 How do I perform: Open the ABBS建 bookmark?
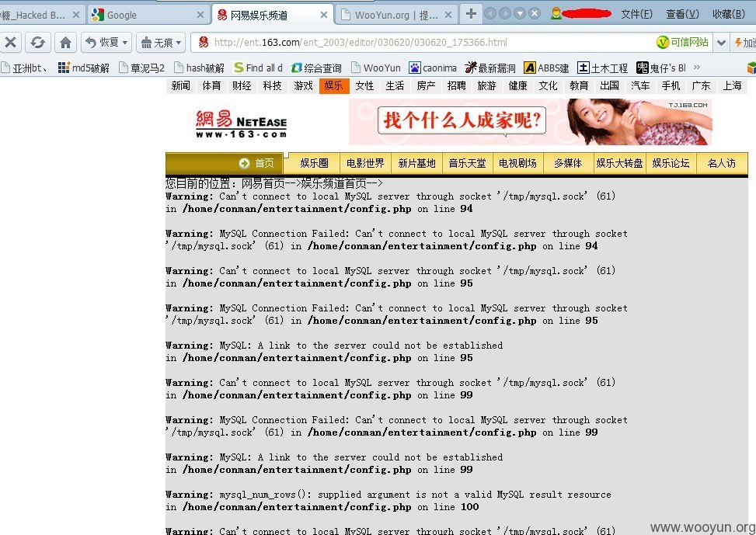click(x=547, y=68)
